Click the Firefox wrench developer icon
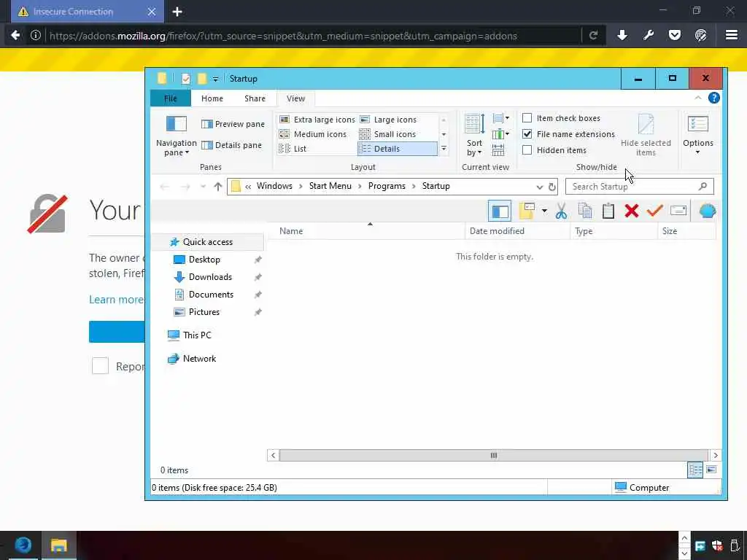The image size is (747, 560). coord(649,35)
